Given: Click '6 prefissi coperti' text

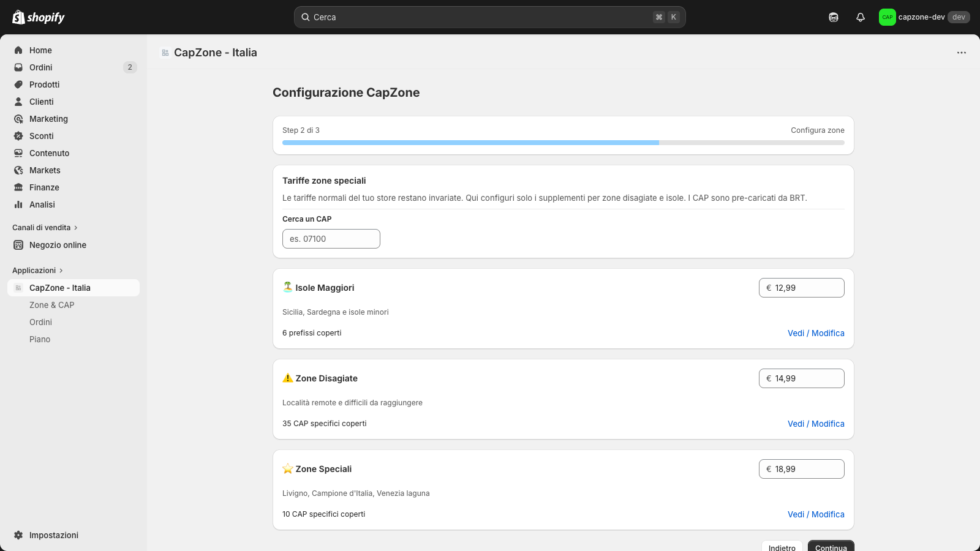Looking at the screenshot, I should (312, 333).
